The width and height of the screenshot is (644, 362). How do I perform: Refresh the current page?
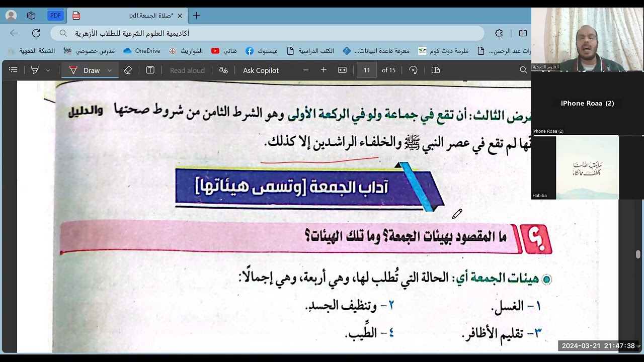[36, 33]
